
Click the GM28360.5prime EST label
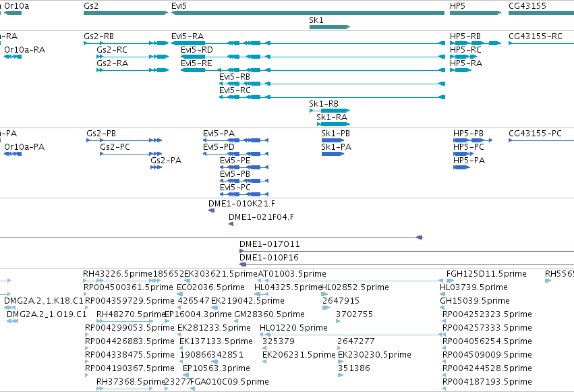tap(269, 315)
